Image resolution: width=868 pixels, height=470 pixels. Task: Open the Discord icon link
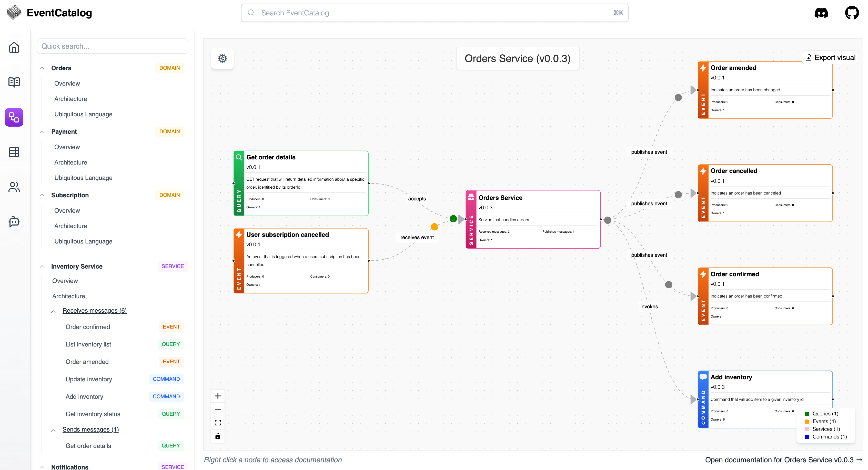click(x=821, y=13)
